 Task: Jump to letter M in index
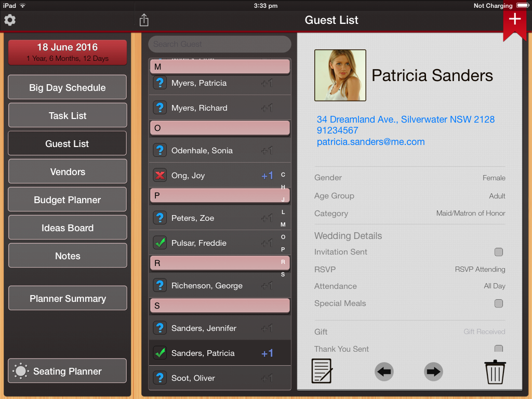pos(283,224)
